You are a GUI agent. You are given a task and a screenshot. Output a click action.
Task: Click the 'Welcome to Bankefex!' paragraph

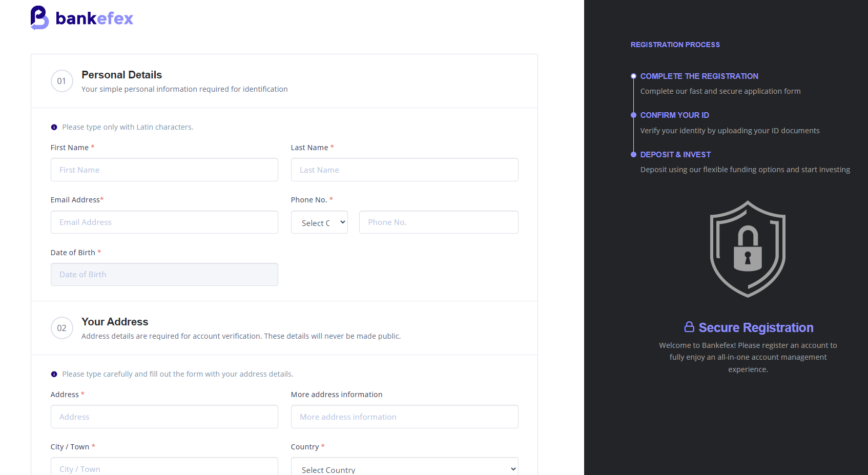point(748,357)
